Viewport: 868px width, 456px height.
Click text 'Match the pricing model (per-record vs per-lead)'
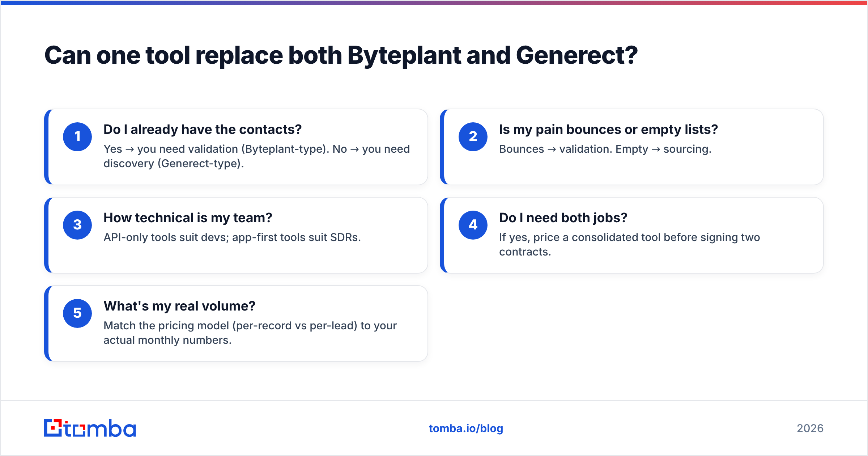pos(230,326)
